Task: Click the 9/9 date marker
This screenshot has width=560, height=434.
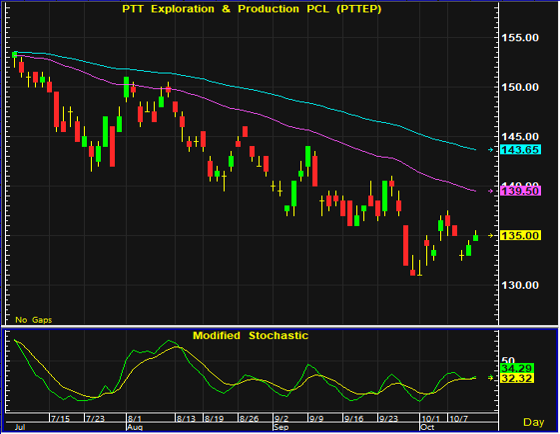Action: [316, 418]
